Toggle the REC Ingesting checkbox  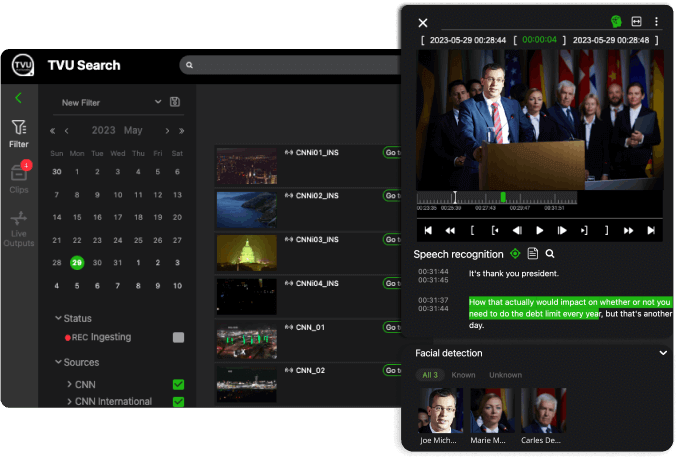pos(178,337)
